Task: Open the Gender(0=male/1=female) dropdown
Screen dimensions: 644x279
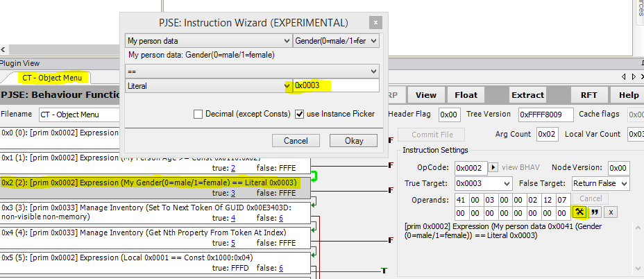Action: point(336,41)
